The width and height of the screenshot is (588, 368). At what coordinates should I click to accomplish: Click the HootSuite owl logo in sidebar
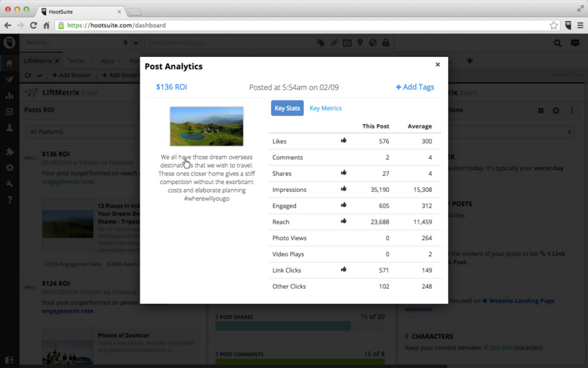pos(9,43)
